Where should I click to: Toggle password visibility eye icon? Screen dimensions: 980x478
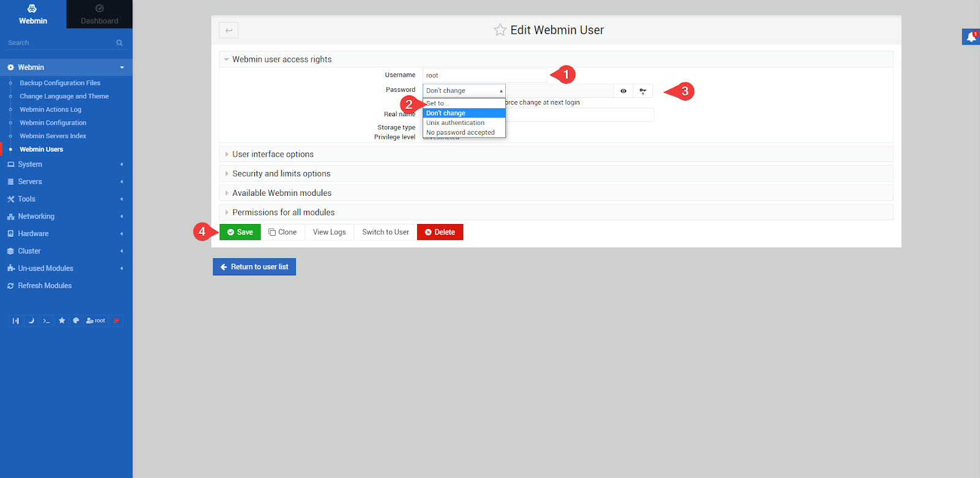(624, 91)
